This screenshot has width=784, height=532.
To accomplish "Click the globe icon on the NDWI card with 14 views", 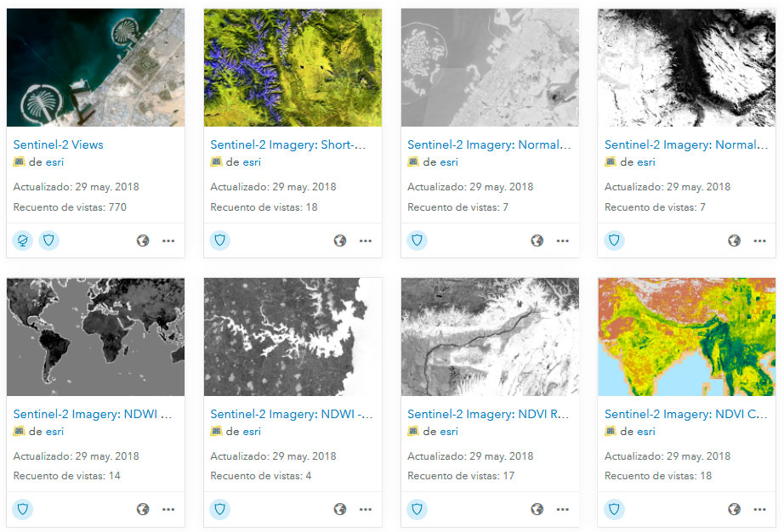I will [x=143, y=510].
